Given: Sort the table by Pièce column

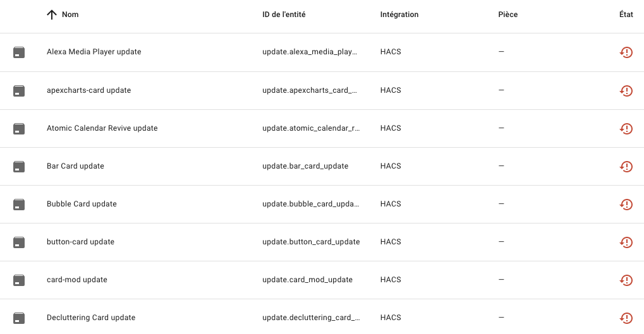Looking at the screenshot, I should [507, 15].
